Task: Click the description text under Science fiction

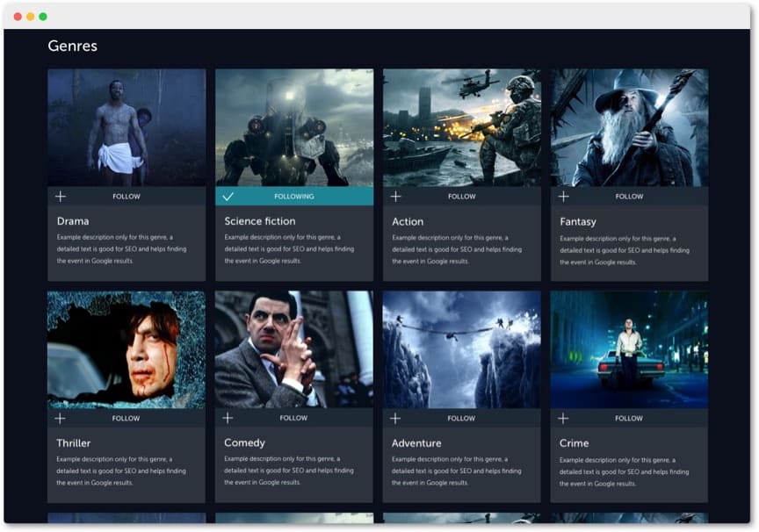Action: [289, 249]
